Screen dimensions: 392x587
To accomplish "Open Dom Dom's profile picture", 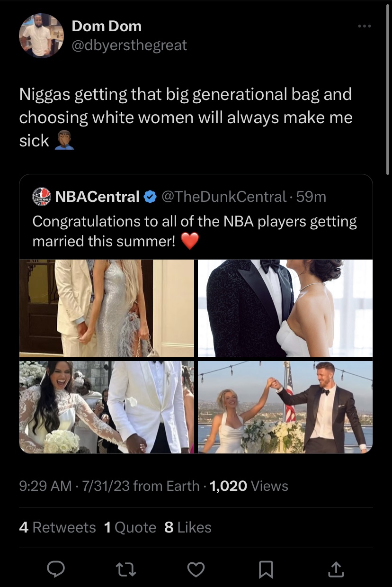I will click(41, 36).
